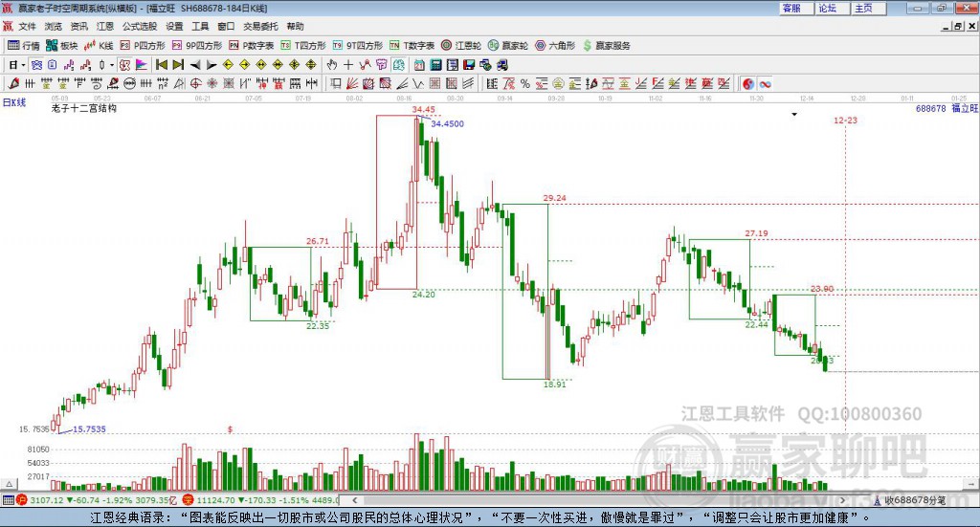Image resolution: width=980 pixels, height=527 pixels.
Task: Expand the bottom-left up-arrow panel button
Action: 9,484
